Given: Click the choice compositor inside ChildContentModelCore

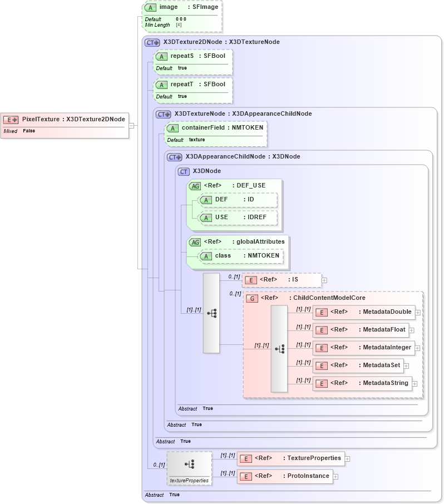Looking at the screenshot, I should pos(279,349).
